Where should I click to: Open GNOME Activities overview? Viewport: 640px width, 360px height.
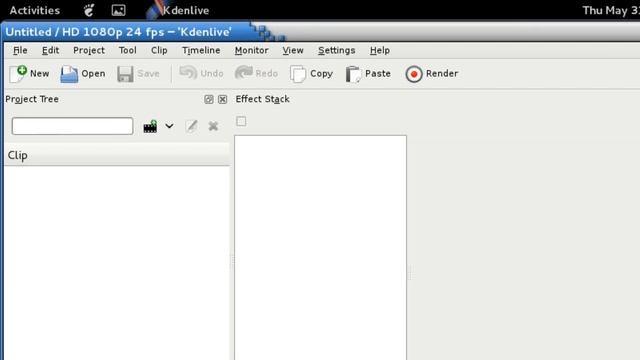pyautogui.click(x=35, y=10)
